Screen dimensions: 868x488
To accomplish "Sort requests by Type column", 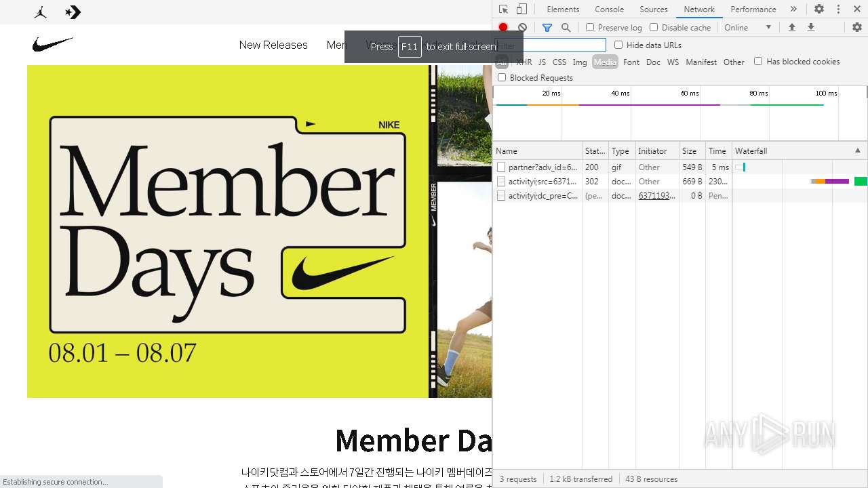I will pos(622,150).
